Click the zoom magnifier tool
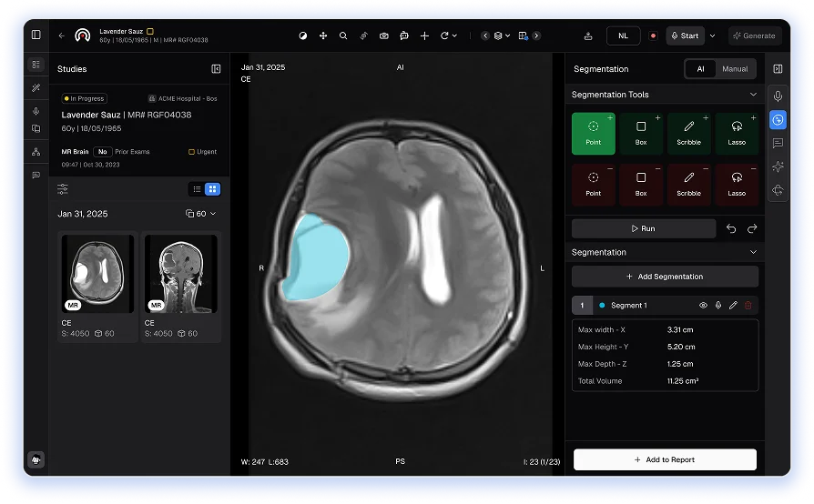 click(x=343, y=36)
